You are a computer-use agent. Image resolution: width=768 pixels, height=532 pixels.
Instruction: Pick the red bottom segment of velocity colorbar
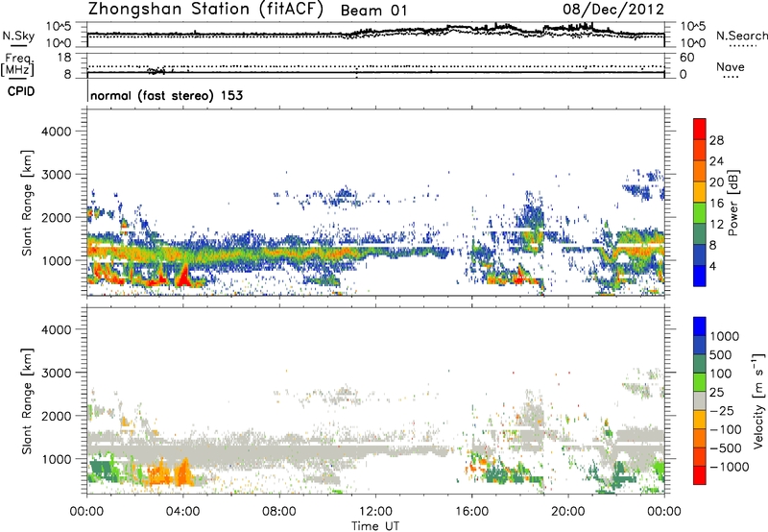(x=700, y=475)
